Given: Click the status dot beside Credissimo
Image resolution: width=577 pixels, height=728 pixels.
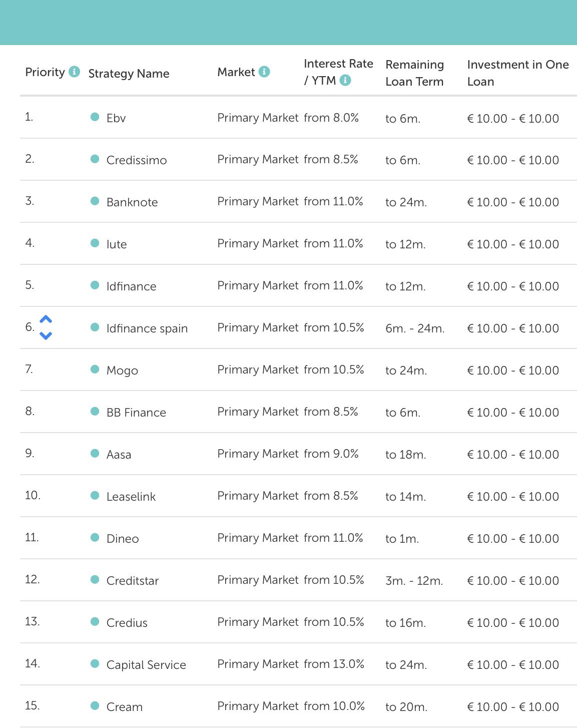Looking at the screenshot, I should coord(95,159).
